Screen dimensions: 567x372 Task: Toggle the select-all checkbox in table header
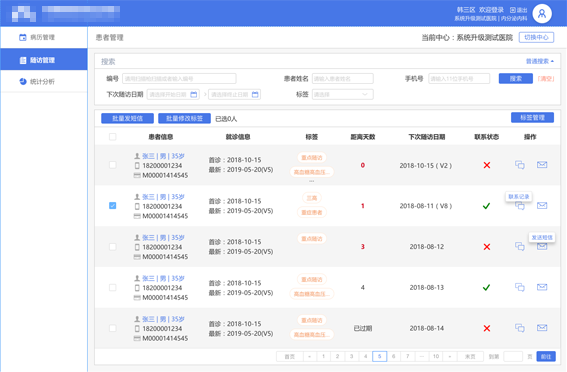coord(113,137)
